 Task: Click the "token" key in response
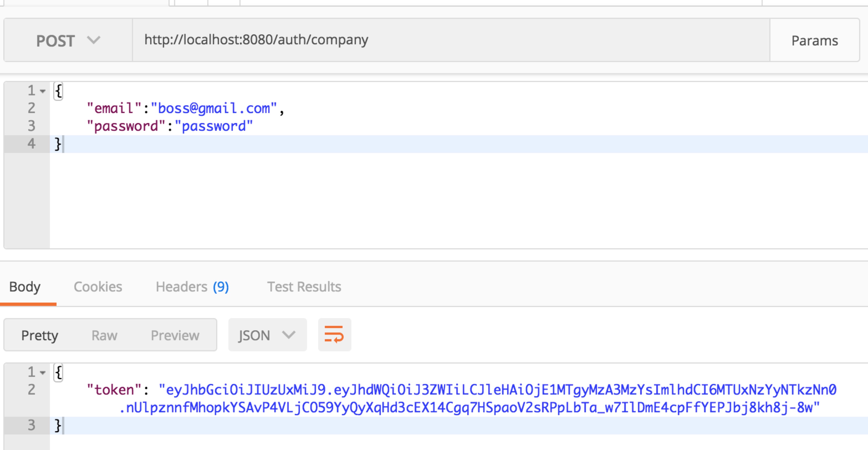114,390
